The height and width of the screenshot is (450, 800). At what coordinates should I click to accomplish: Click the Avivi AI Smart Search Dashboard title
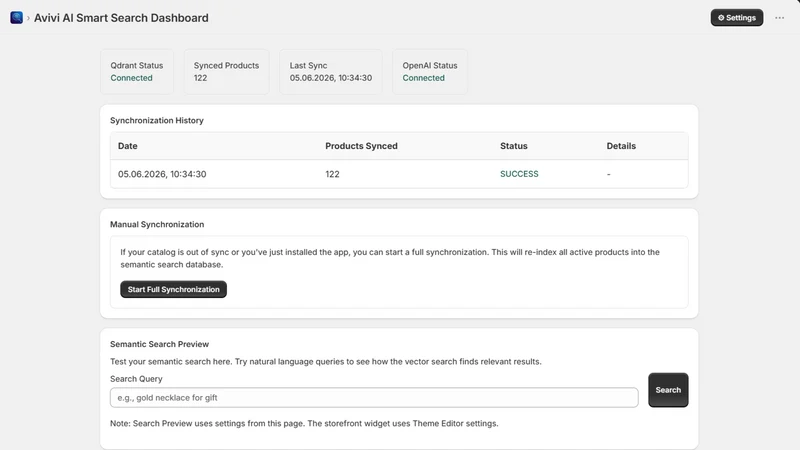pyautogui.click(x=121, y=18)
